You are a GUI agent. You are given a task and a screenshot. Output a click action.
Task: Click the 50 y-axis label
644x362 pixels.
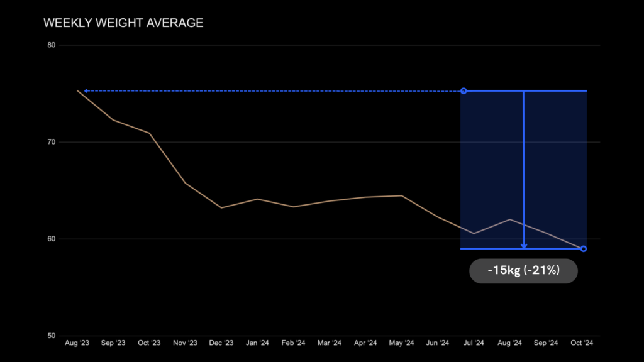(x=52, y=336)
